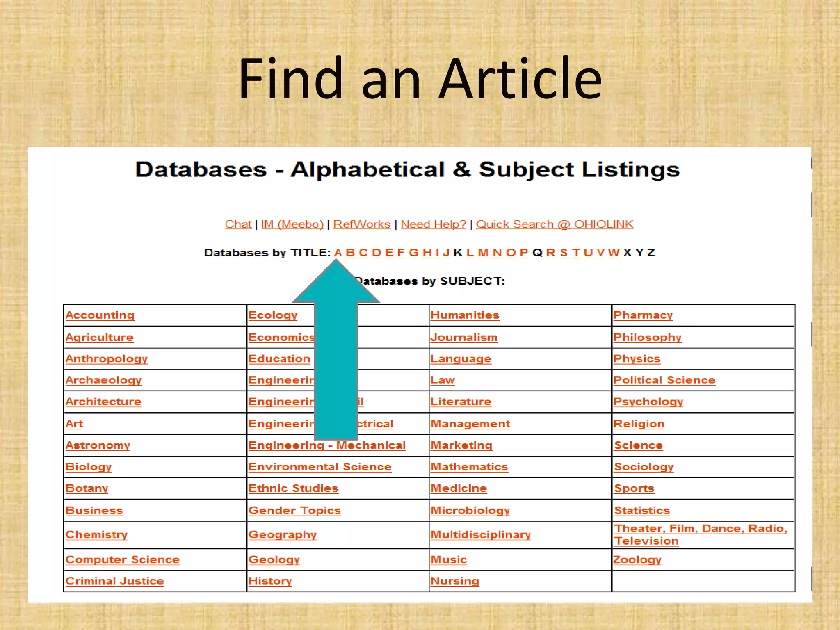Open the Nursing subject link
Screen dimensions: 840x630
point(455,581)
